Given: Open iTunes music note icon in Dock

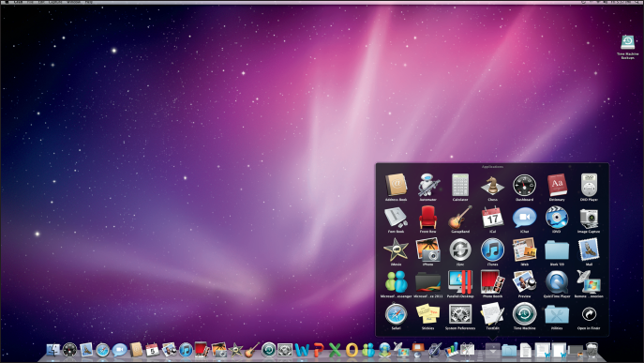Looking at the screenshot, I should [186, 350].
